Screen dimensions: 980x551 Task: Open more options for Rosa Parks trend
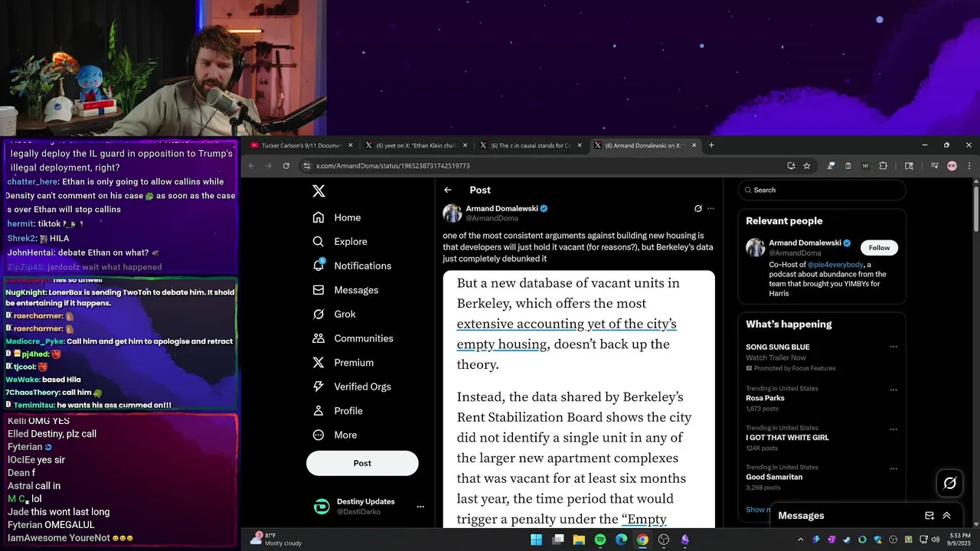click(893, 390)
